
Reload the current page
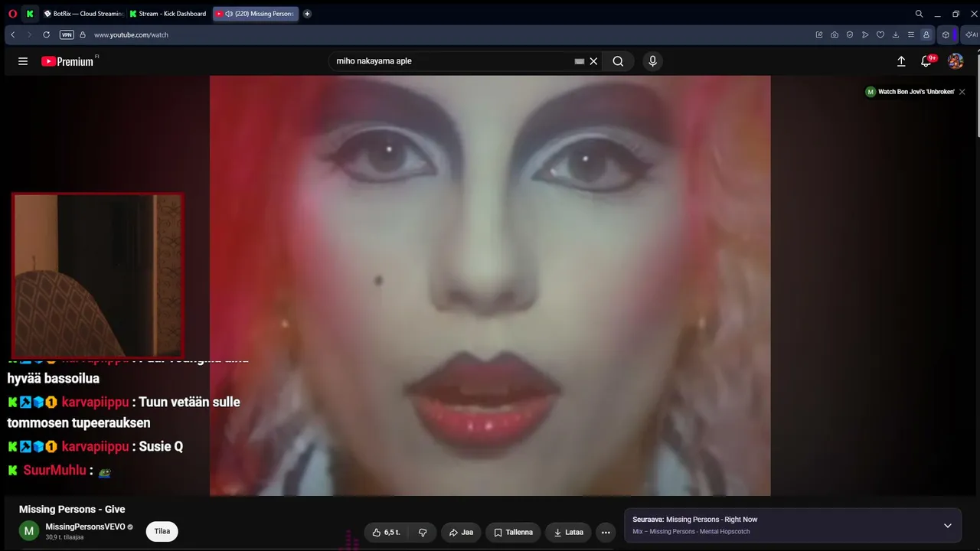click(46, 34)
